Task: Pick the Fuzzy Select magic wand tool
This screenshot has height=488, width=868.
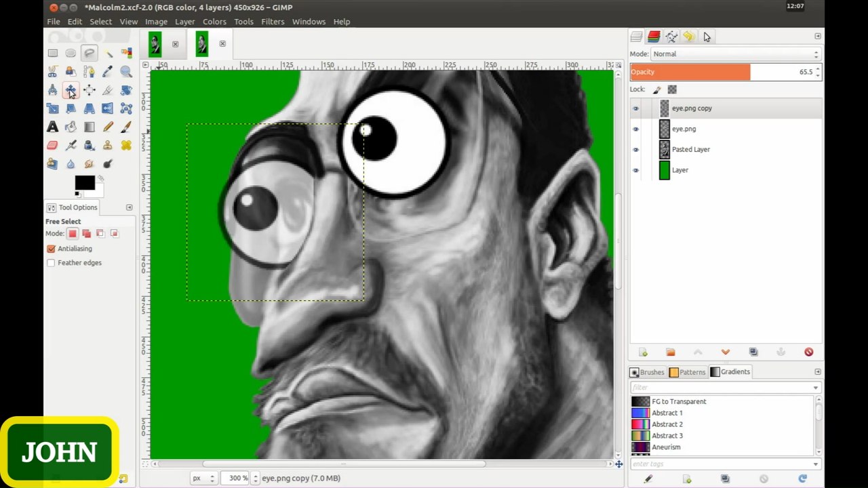Action: 107,53
